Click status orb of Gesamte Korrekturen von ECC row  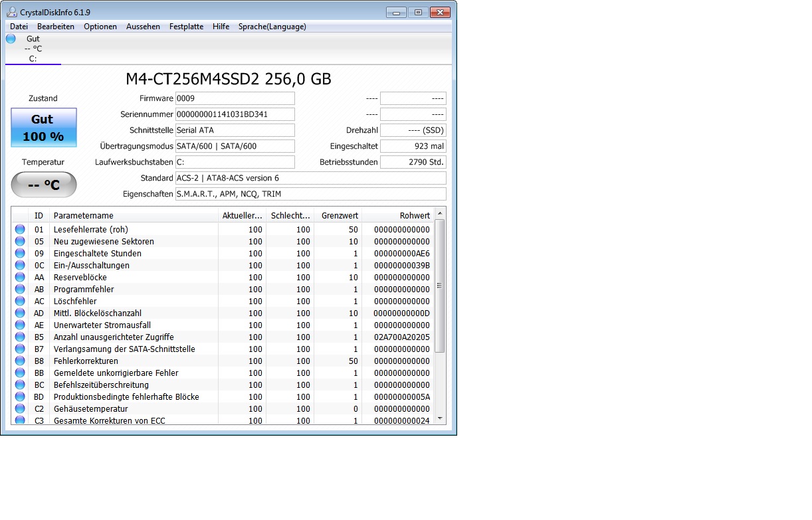tap(20, 420)
